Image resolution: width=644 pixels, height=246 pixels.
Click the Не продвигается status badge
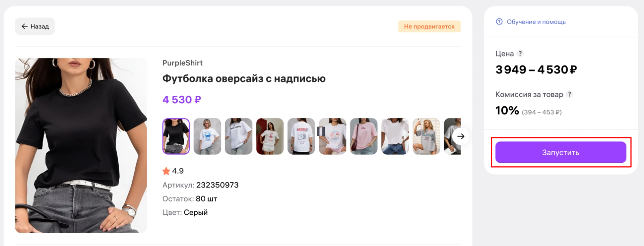(429, 26)
